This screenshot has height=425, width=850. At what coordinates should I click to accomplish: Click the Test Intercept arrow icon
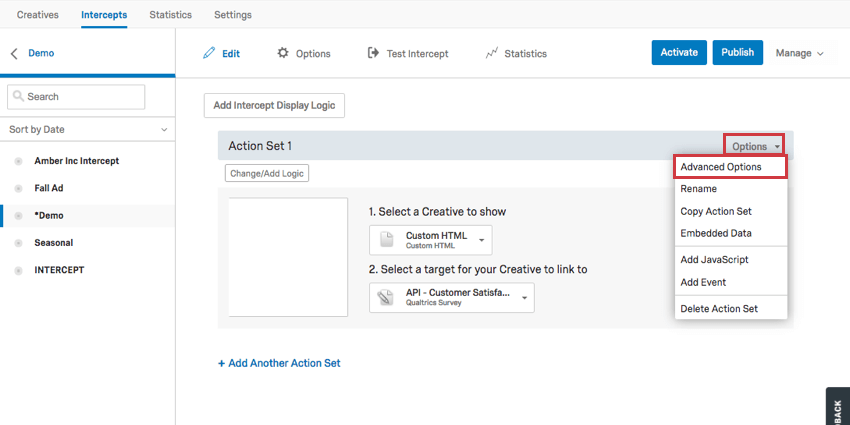point(373,53)
